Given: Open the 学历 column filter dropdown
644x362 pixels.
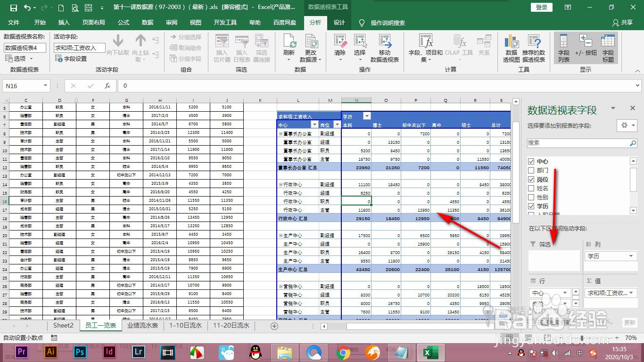Looking at the screenshot, I should click(367, 116).
